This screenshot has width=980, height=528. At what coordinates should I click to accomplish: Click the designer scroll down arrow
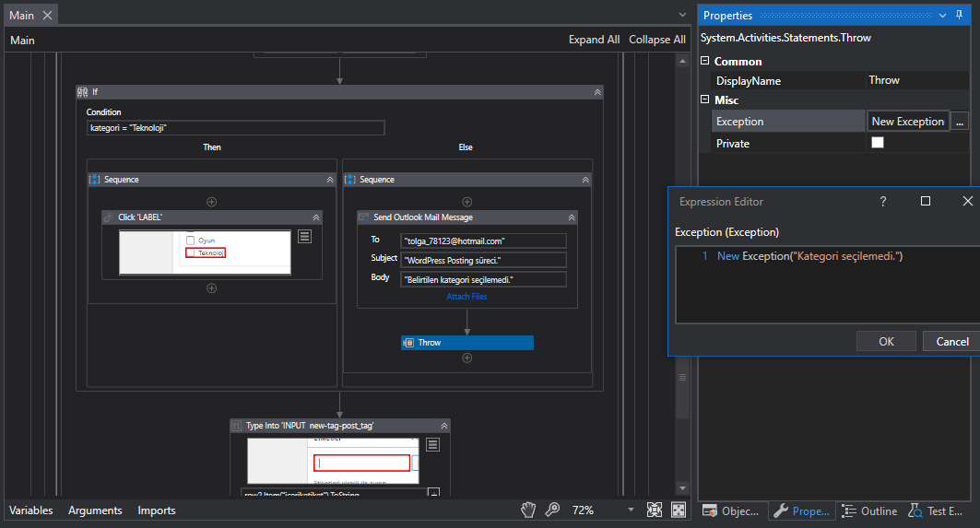pos(682,488)
